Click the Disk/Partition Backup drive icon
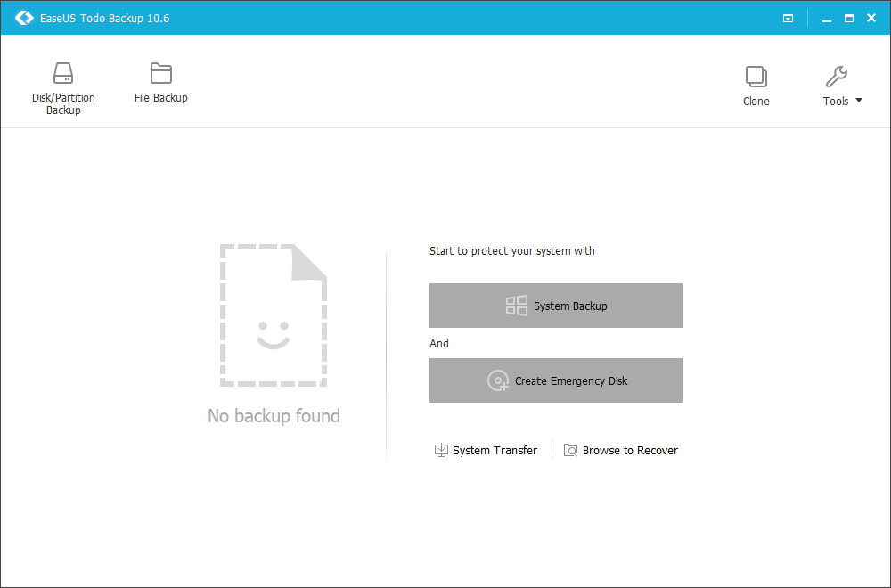891x588 pixels. (63, 73)
